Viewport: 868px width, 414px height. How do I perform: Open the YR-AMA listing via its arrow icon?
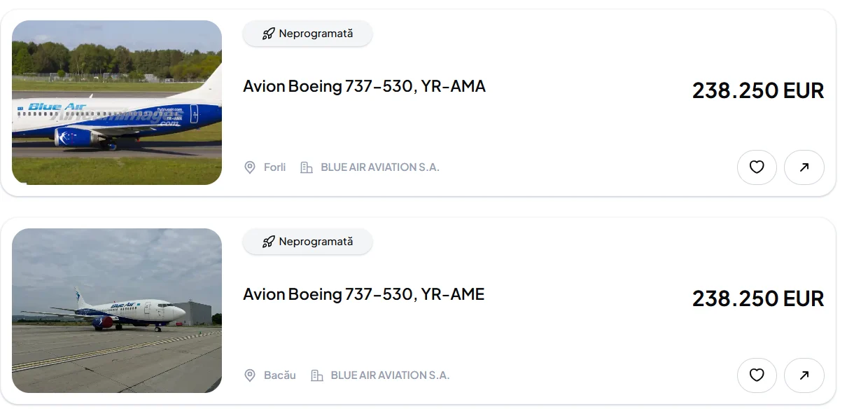tap(804, 167)
